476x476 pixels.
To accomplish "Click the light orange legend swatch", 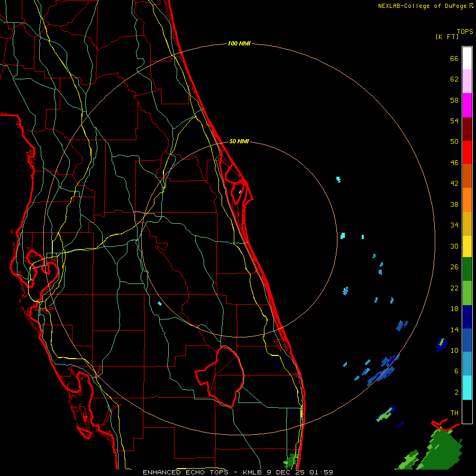I will 467,200.
